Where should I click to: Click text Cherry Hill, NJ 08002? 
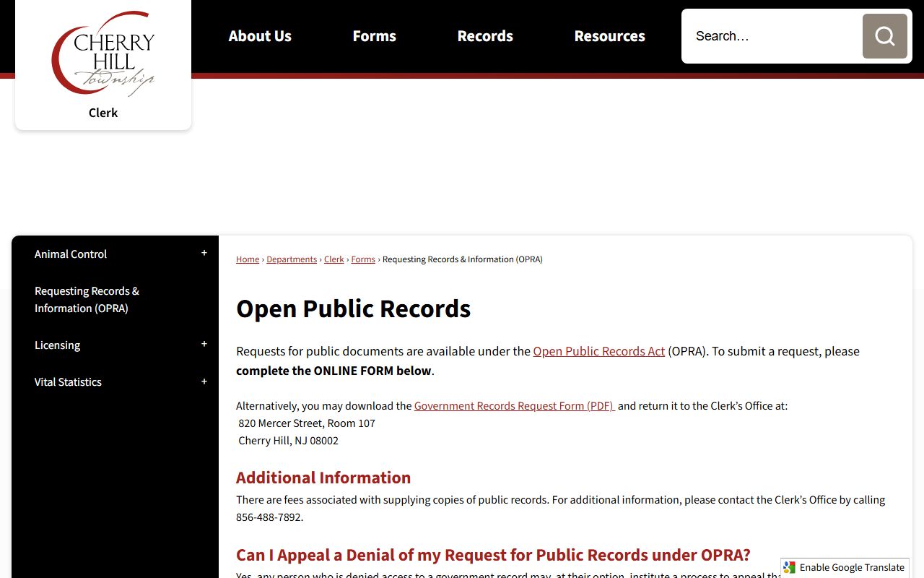click(289, 441)
